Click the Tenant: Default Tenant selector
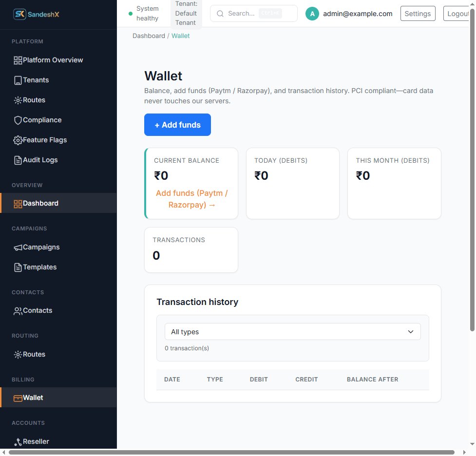 click(x=186, y=13)
